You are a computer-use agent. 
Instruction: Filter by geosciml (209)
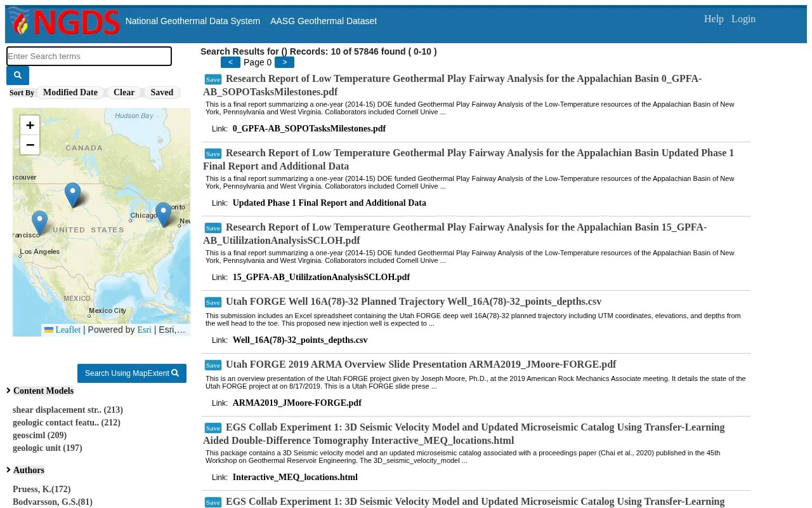(39, 436)
